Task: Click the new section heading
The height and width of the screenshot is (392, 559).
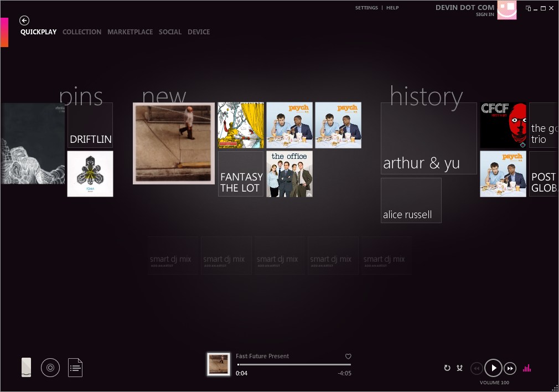Action: pyautogui.click(x=164, y=96)
